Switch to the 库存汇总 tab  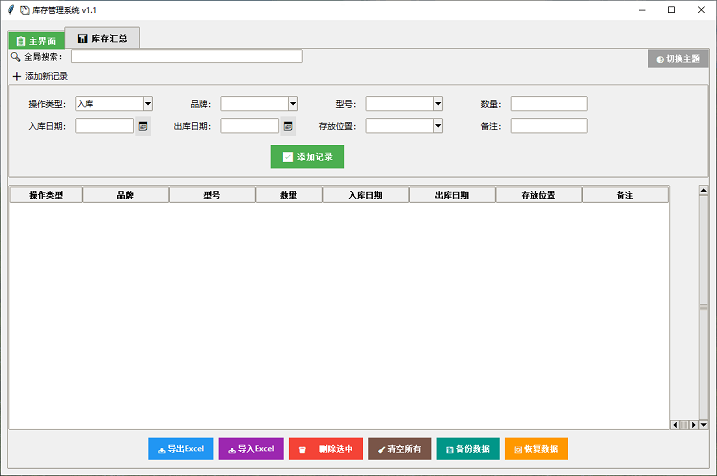click(x=102, y=39)
